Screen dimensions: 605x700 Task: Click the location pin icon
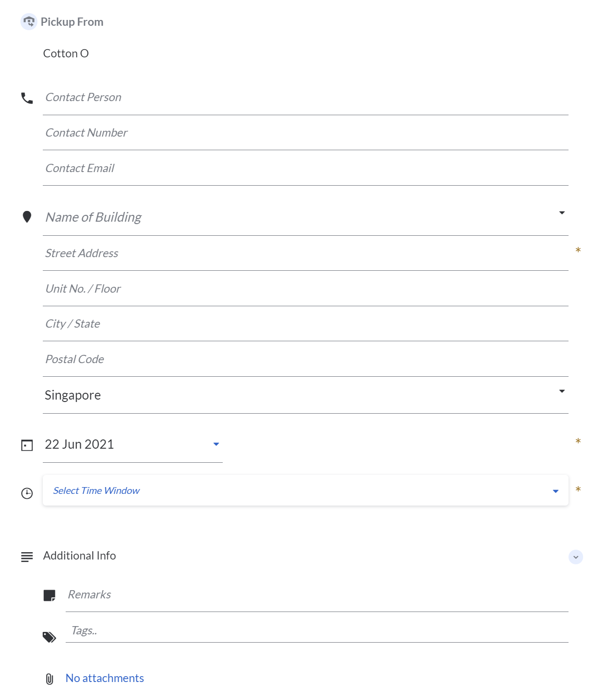click(27, 217)
